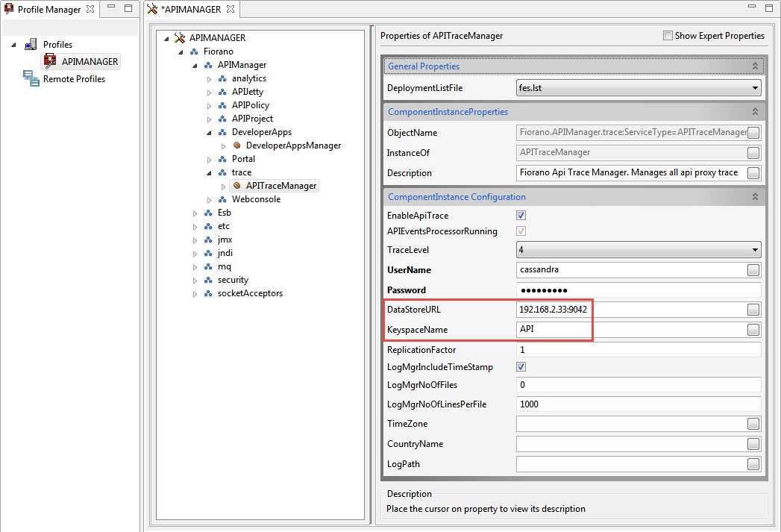Toggle the Show Expert Properties checkbox
Screen dimensions: 781x532
[668, 36]
